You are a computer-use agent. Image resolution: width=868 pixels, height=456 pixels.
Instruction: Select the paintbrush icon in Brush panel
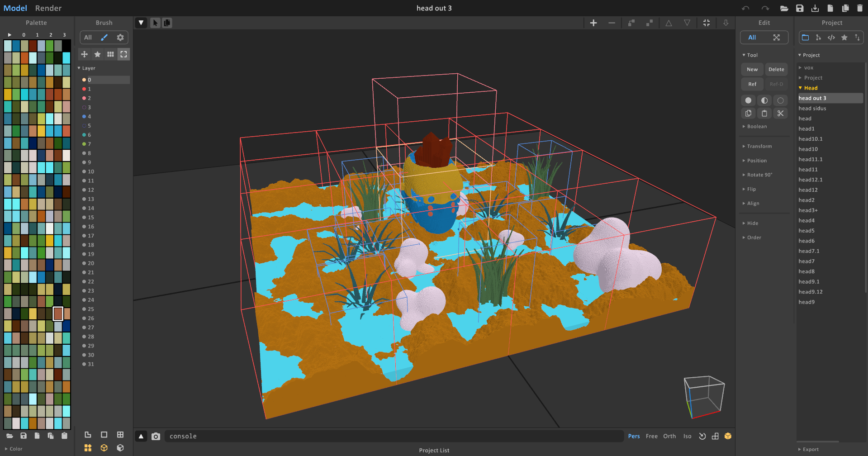click(104, 38)
